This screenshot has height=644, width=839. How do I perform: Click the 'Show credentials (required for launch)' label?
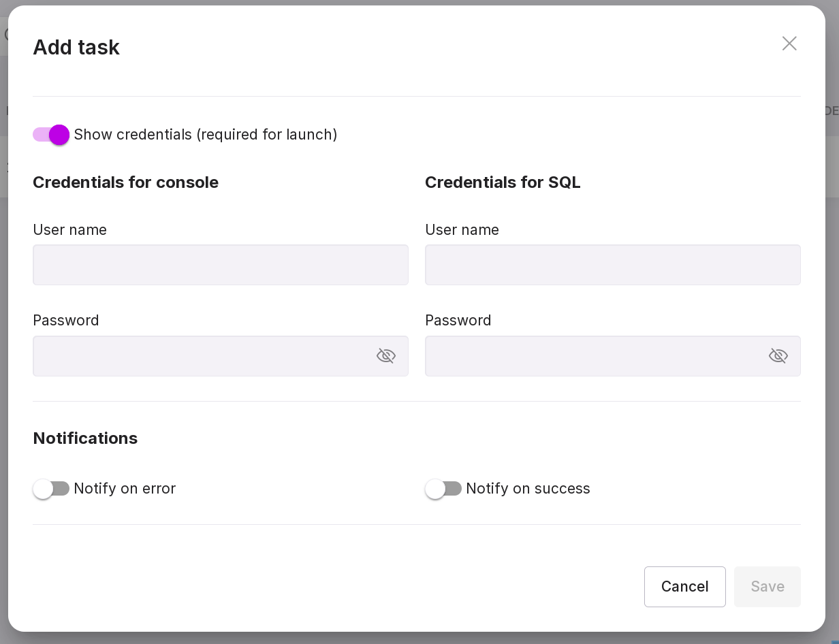coord(205,135)
